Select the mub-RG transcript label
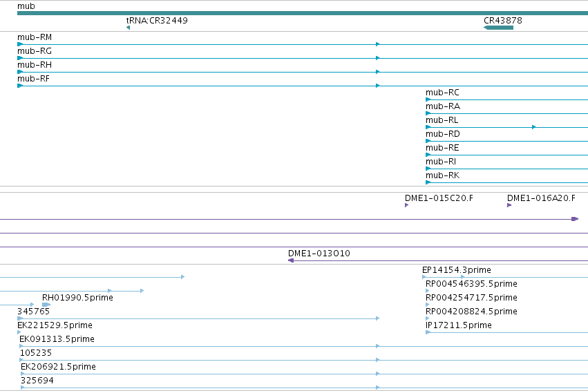The image size is (588, 391). (35, 51)
